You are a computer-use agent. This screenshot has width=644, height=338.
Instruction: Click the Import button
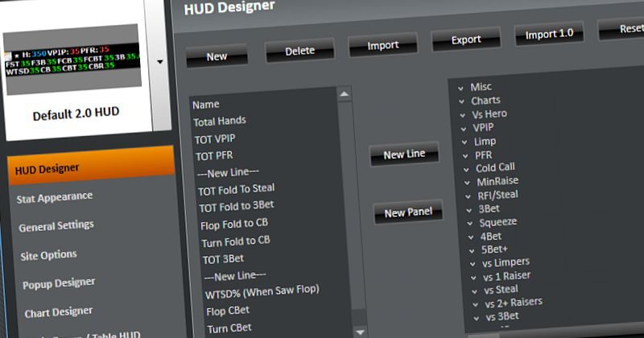[x=383, y=45]
